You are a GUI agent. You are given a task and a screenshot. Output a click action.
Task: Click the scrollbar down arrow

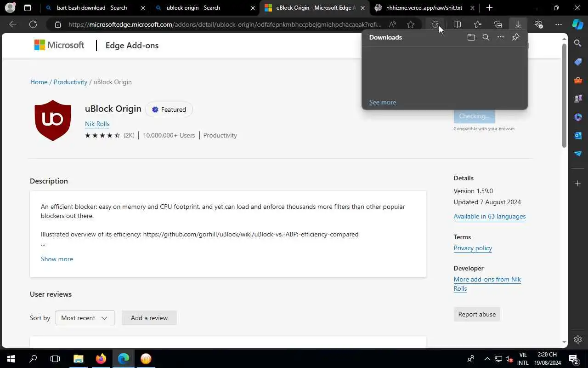(565, 342)
